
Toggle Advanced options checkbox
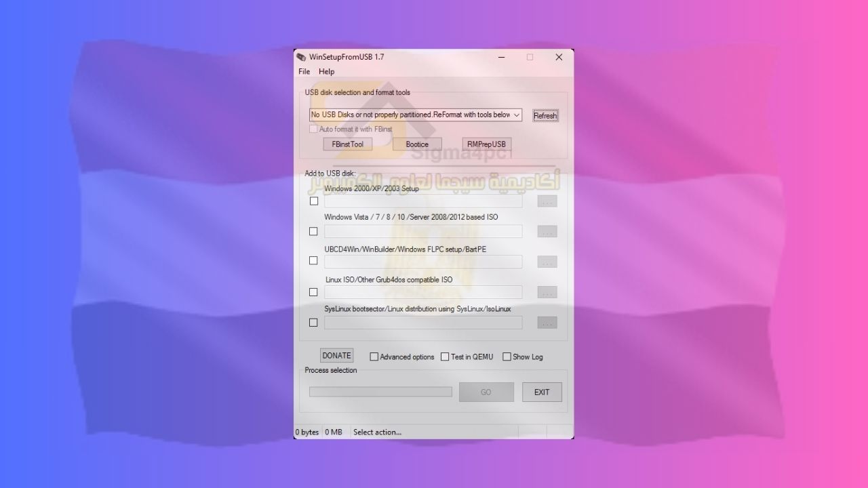[x=374, y=357]
